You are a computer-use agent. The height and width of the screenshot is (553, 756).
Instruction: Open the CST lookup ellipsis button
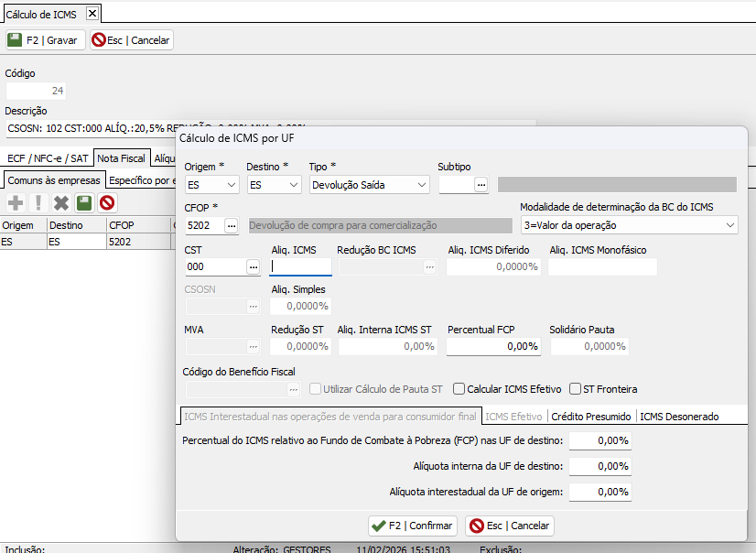254,266
